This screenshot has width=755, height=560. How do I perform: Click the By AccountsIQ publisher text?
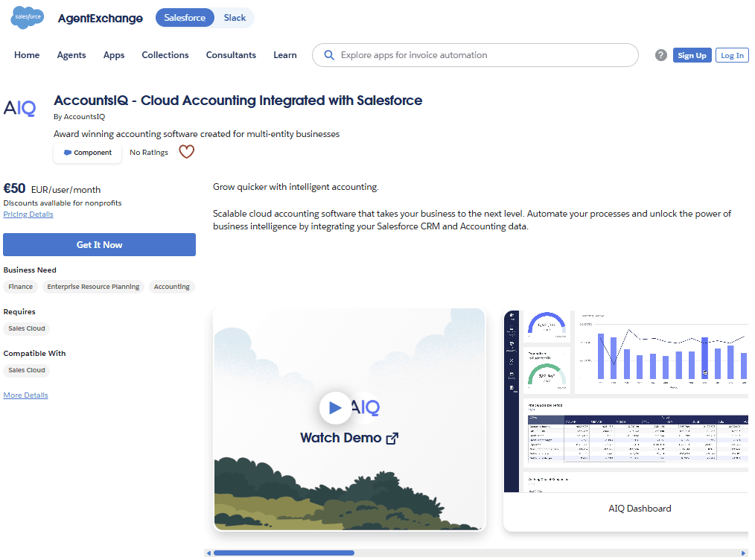(x=80, y=116)
